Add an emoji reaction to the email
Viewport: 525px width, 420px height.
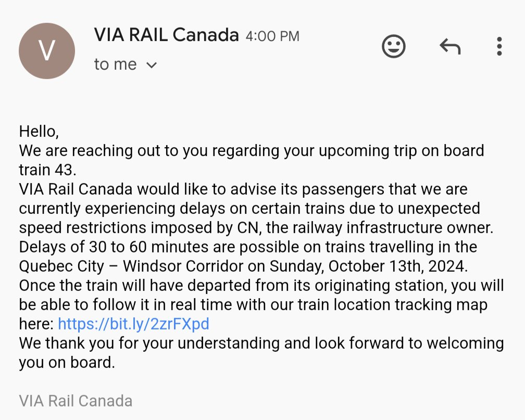tap(394, 47)
